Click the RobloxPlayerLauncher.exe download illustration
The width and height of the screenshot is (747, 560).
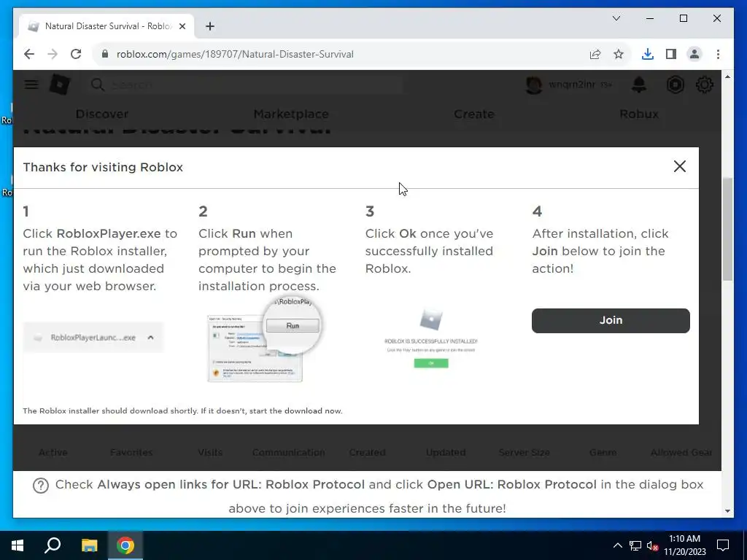tap(93, 338)
